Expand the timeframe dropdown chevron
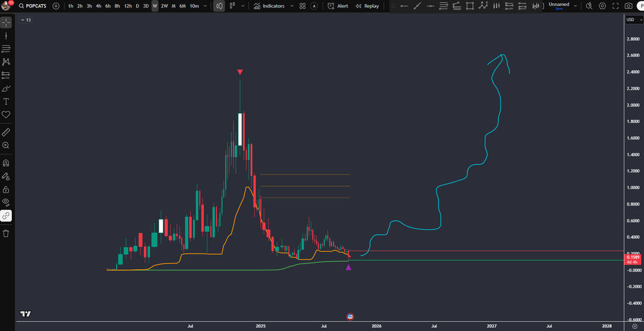Image resolution: width=644 pixels, height=331 pixels. (x=205, y=6)
